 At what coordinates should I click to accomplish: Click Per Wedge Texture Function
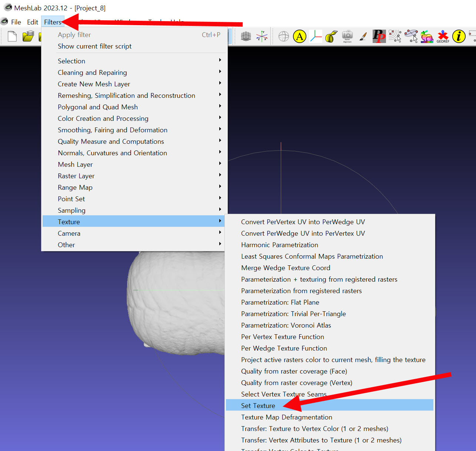(330, 348)
